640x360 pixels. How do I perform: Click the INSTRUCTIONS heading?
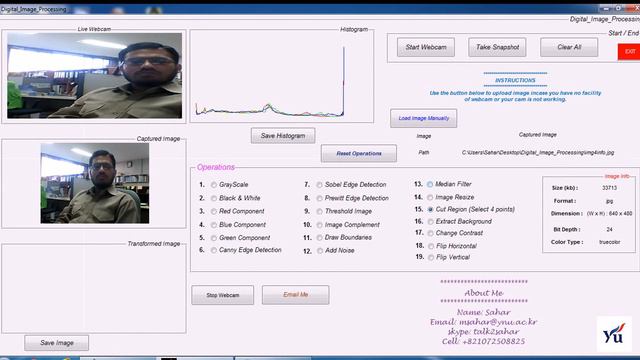[x=515, y=80]
